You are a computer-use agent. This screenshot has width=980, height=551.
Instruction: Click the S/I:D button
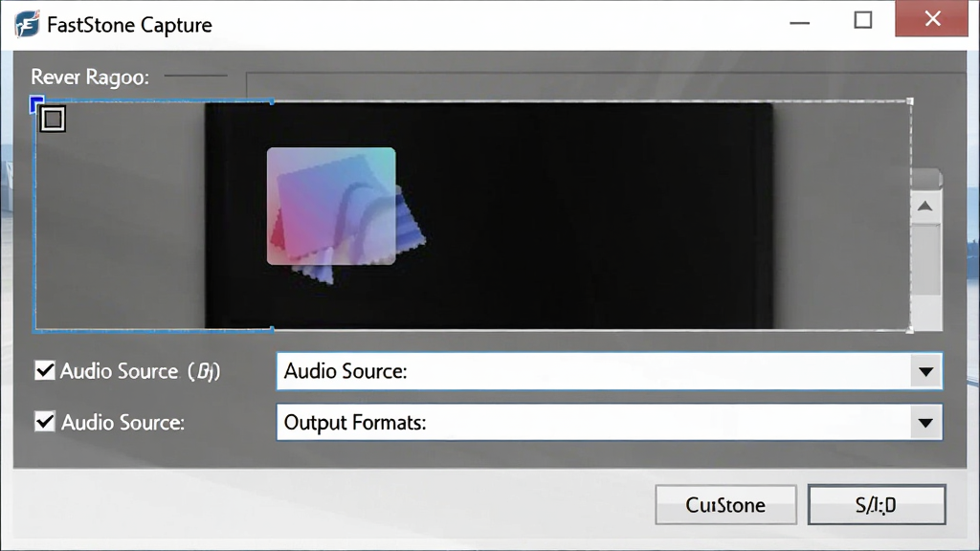coord(877,505)
